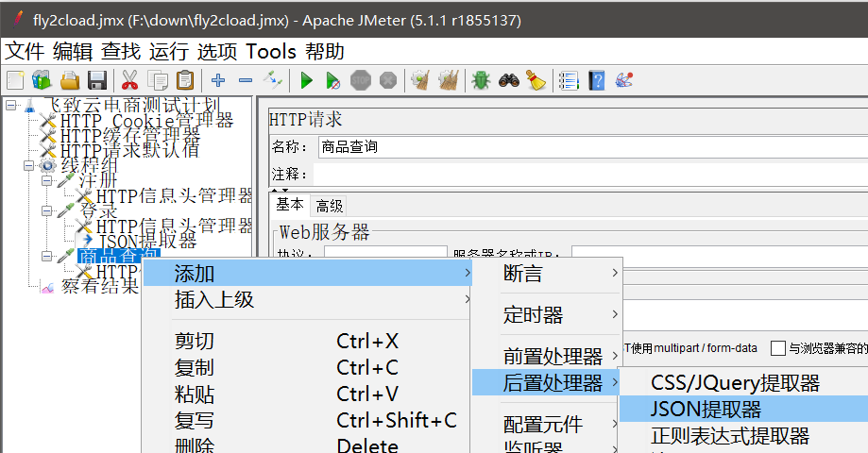Select 插入上级 in the context menu

point(307,300)
